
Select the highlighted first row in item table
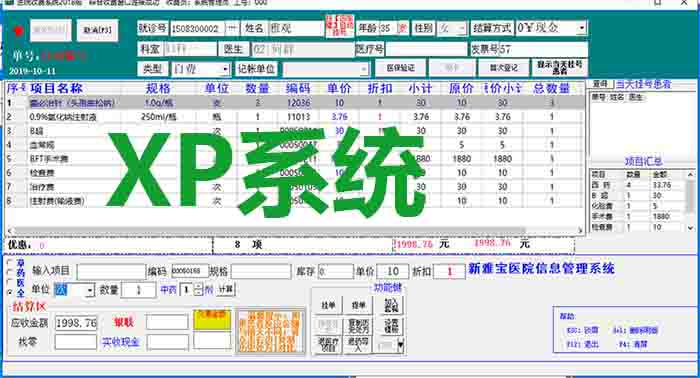click(295, 103)
